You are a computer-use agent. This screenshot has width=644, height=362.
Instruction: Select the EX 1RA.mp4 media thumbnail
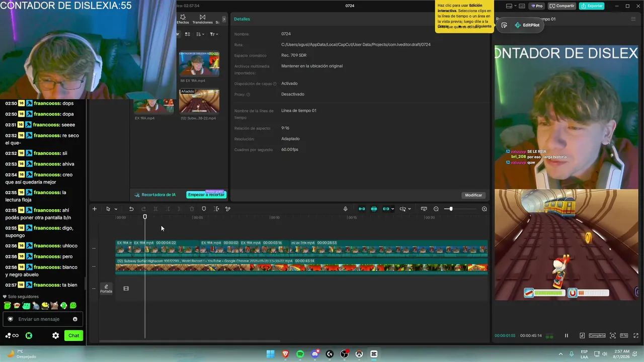(x=153, y=106)
